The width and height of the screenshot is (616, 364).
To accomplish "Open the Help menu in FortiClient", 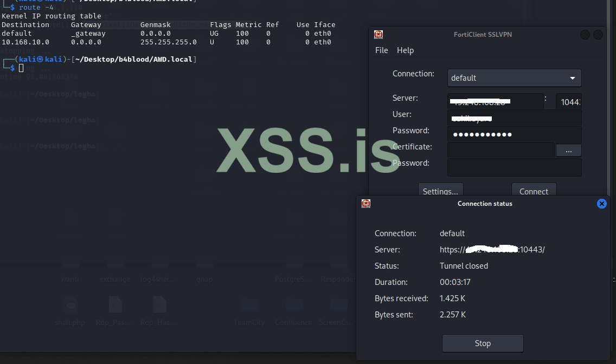I will coord(405,50).
